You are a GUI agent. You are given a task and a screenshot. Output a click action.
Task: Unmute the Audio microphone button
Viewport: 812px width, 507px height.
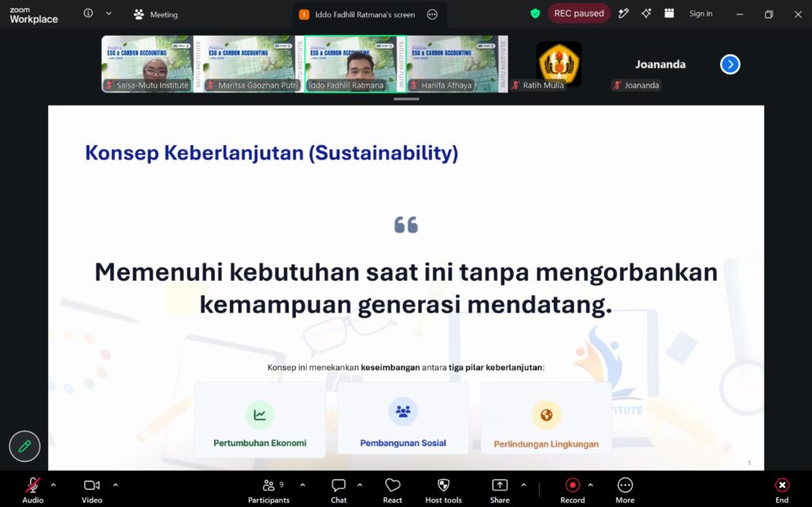[33, 490]
